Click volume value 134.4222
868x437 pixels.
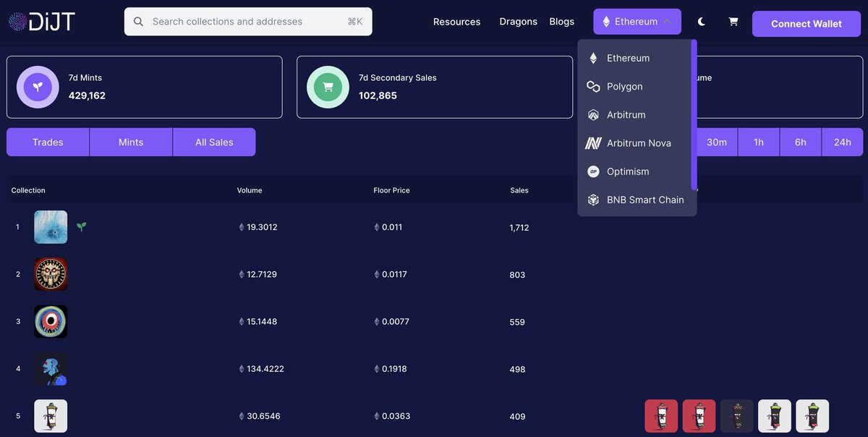[265, 369]
